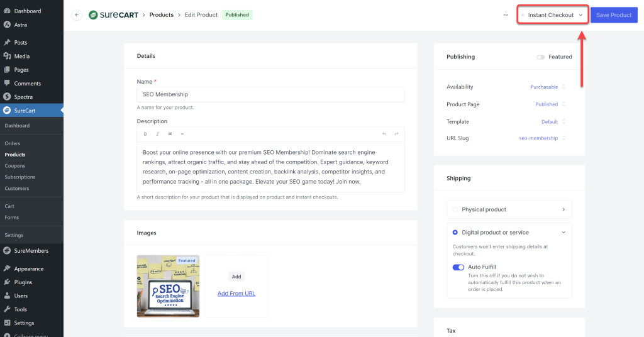The image size is (644, 337).
Task: Click the Add image button
Action: [x=236, y=277]
